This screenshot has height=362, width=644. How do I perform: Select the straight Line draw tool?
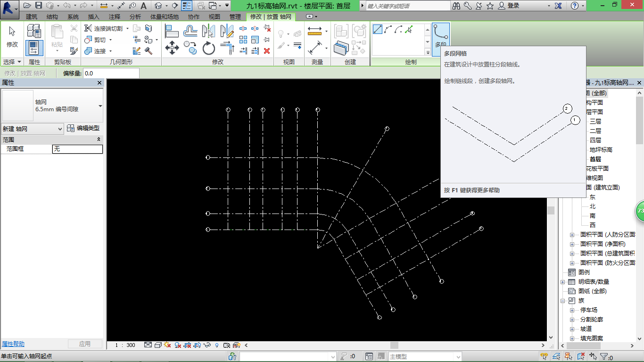(x=378, y=30)
